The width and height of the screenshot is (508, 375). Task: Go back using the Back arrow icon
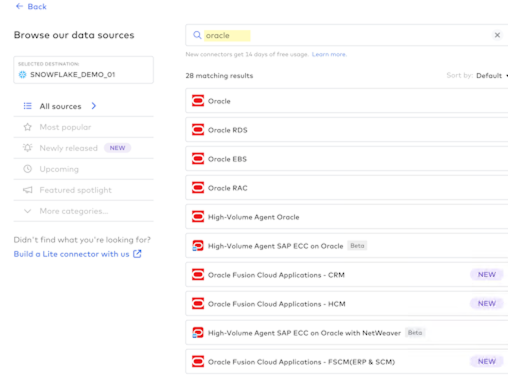click(19, 6)
